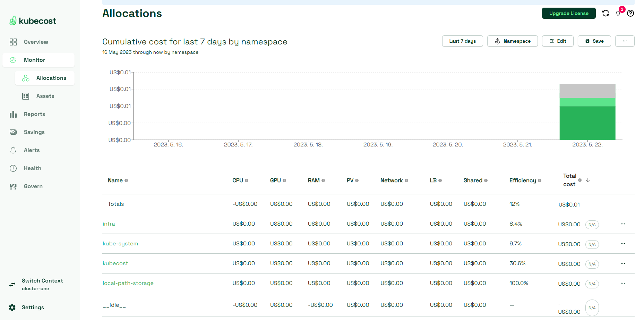Click the info dot next to Efficiency
Viewport: 644px width, 320px height.
point(540,180)
